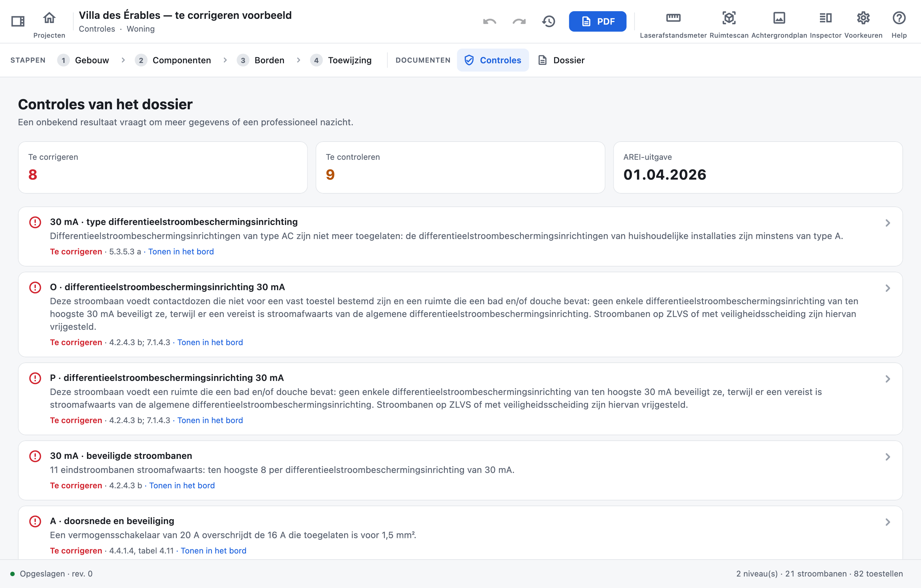Click the error icon of circuit P check
921x588 pixels.
(x=35, y=378)
